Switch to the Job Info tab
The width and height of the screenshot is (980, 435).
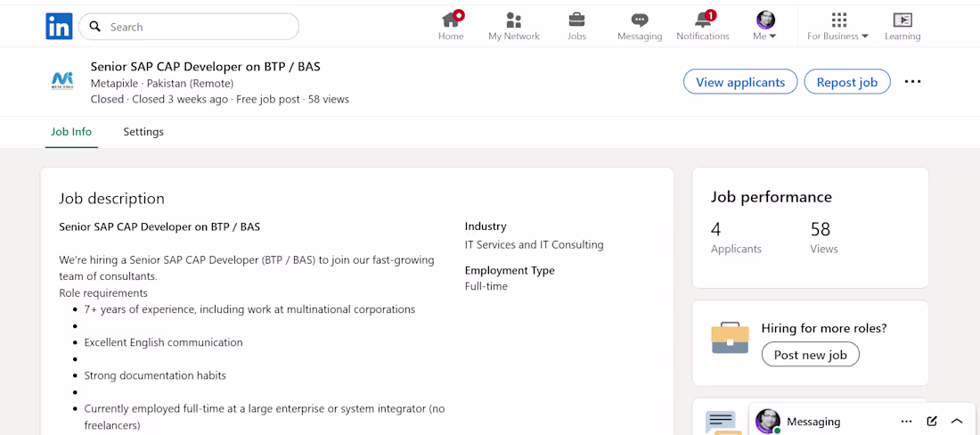pos(71,132)
